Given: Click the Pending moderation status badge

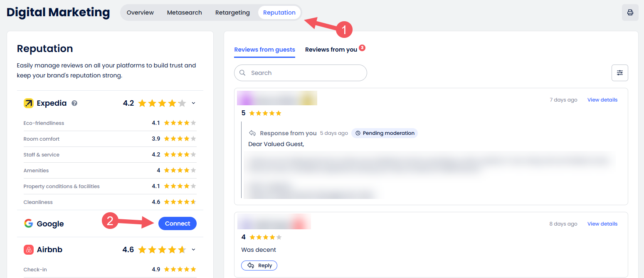Looking at the screenshot, I should coord(385,133).
